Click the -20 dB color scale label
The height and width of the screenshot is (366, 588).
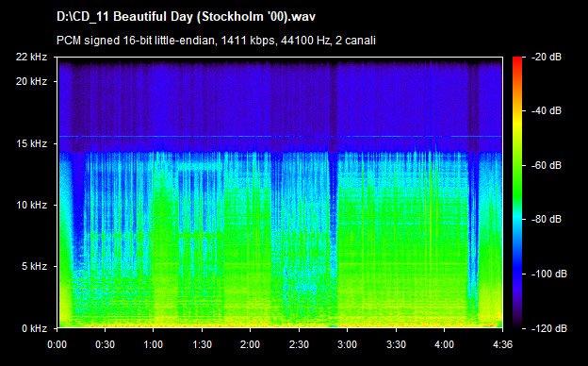coord(547,57)
